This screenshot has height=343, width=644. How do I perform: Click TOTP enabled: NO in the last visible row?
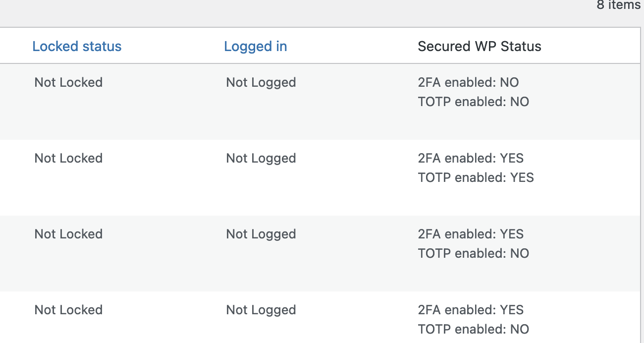click(x=474, y=329)
